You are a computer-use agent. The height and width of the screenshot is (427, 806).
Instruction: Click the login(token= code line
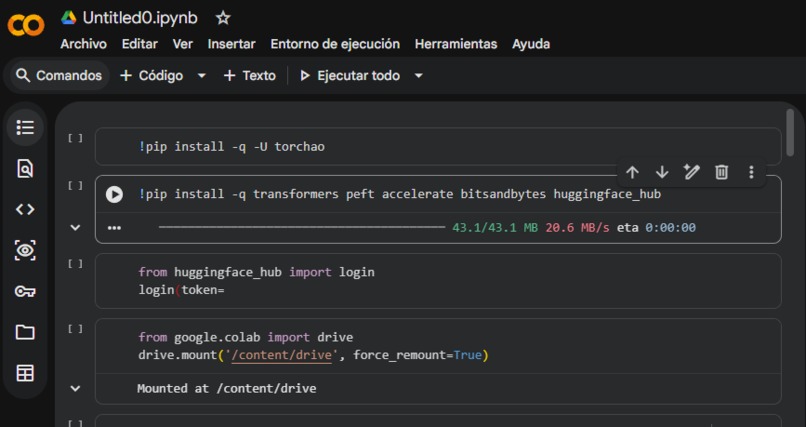(x=181, y=290)
